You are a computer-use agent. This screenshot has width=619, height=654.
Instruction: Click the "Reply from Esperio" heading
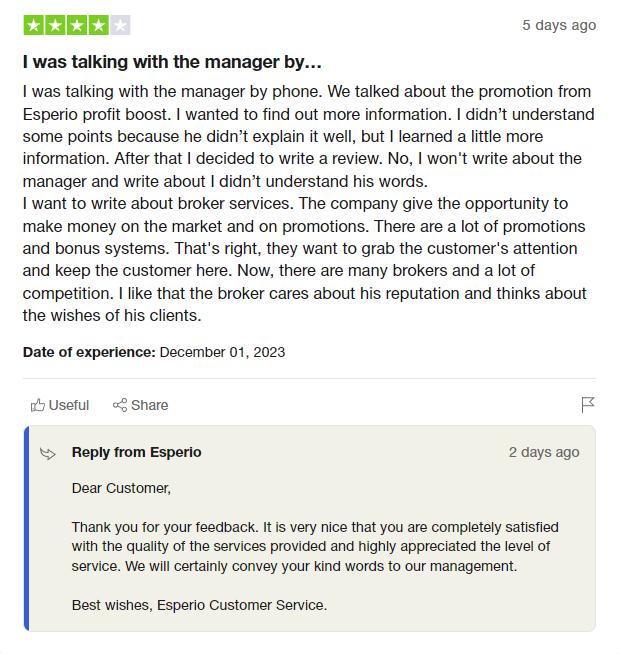[136, 452]
